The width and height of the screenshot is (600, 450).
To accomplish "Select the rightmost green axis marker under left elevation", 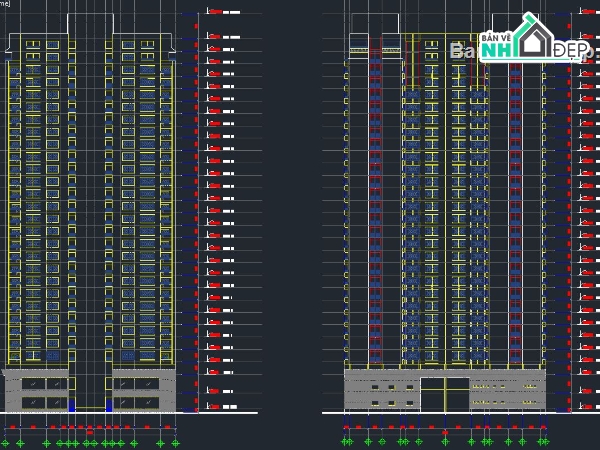I will pos(175,442).
